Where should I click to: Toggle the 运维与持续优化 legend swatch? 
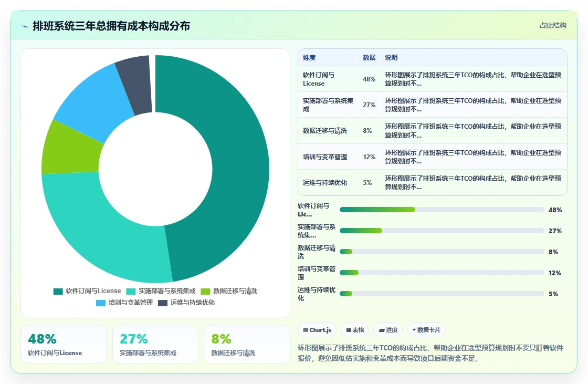coord(163,303)
